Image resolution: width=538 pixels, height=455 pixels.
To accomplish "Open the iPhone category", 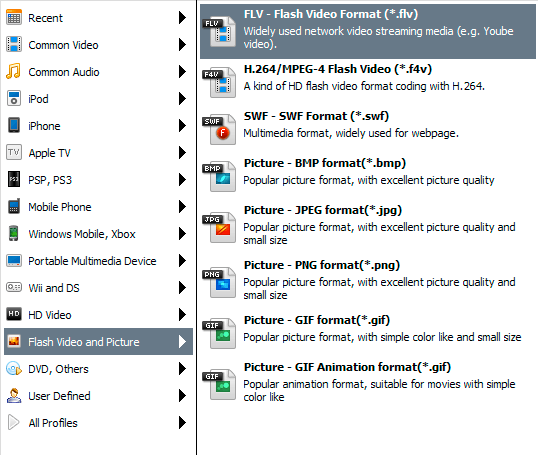I will coord(98,126).
